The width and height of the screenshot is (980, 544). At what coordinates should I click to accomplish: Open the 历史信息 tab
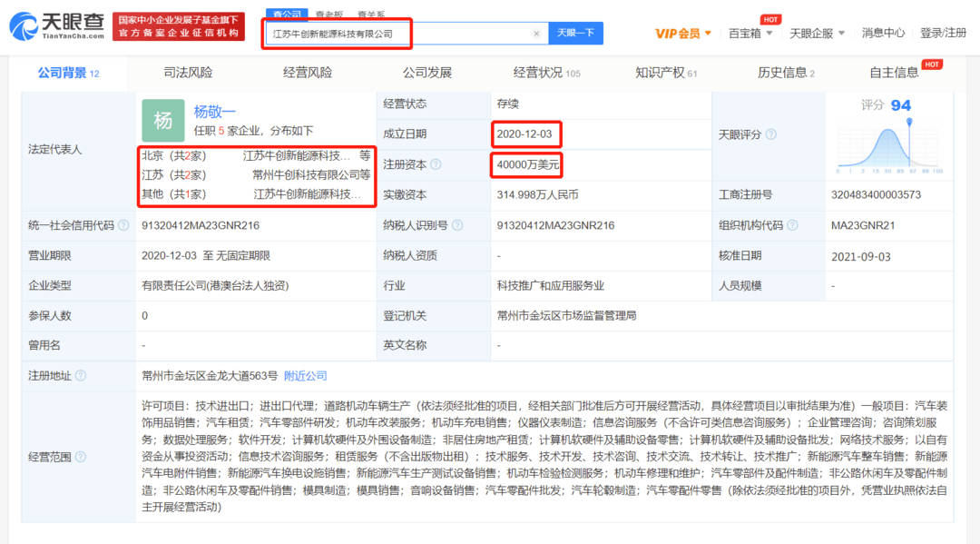[x=786, y=74]
